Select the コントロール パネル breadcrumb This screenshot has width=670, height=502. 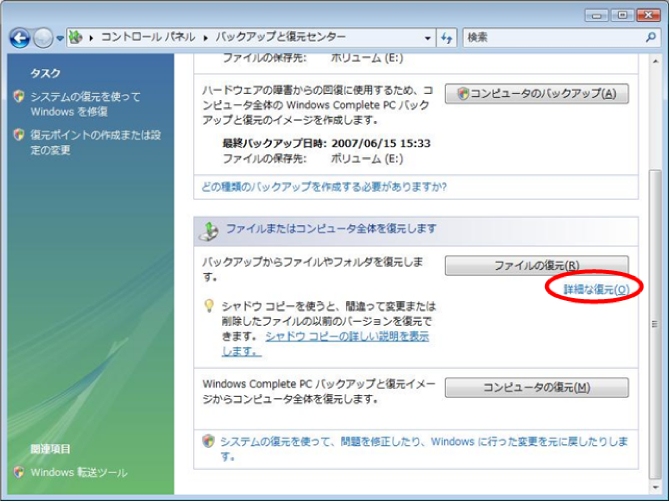(149, 38)
